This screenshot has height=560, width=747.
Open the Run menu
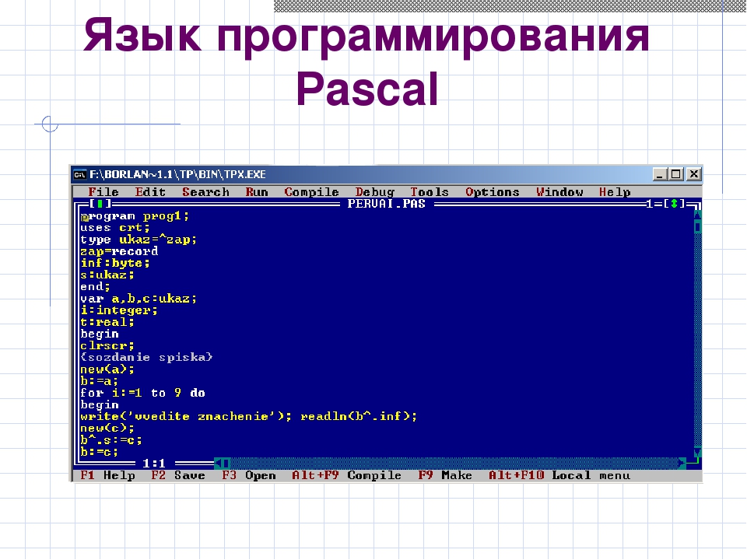click(257, 192)
